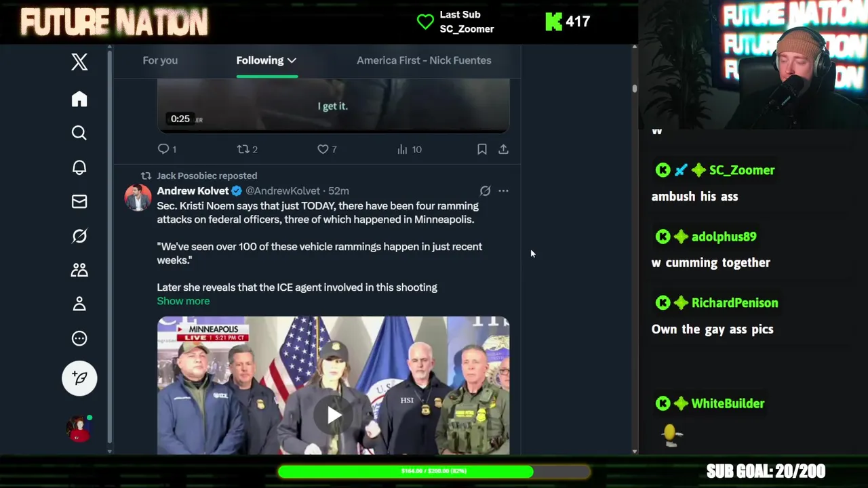Image resolution: width=868 pixels, height=488 pixels.
Task: Click Show more on Kolvet post
Action: (x=183, y=301)
